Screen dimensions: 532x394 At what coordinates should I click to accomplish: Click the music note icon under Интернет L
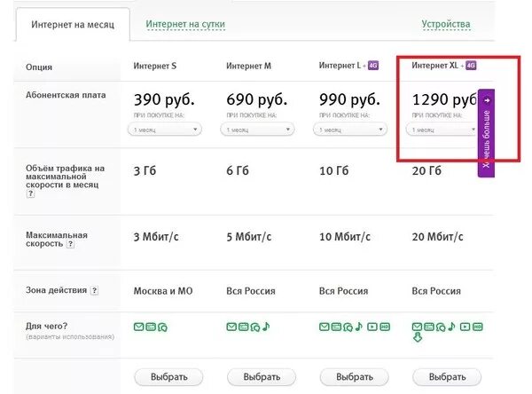click(359, 327)
